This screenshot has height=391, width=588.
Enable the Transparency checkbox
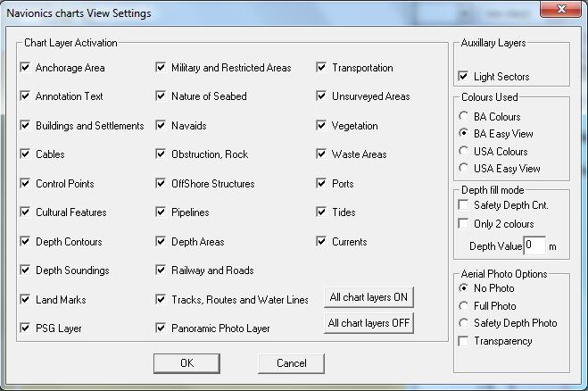tap(463, 341)
